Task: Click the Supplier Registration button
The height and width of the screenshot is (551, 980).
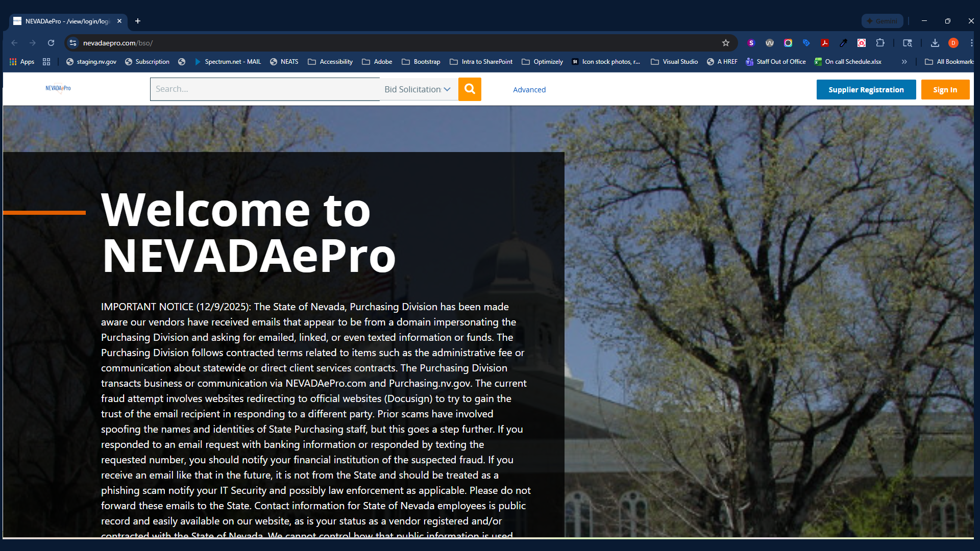Action: (866, 90)
